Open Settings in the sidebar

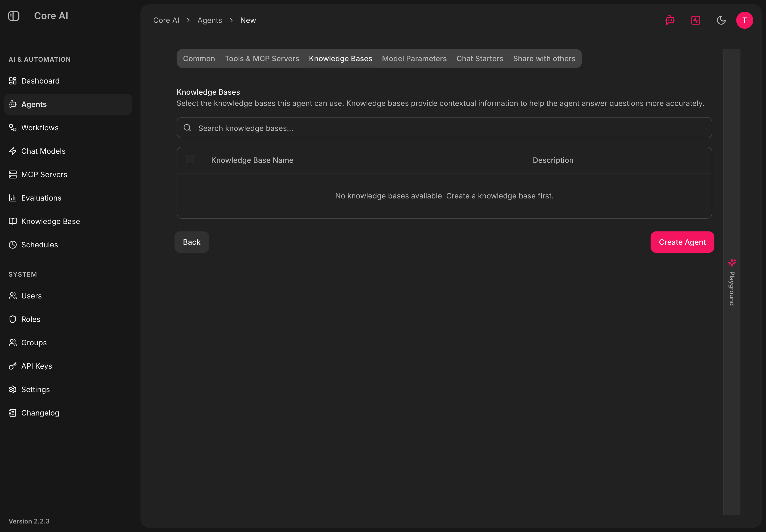coord(68,389)
